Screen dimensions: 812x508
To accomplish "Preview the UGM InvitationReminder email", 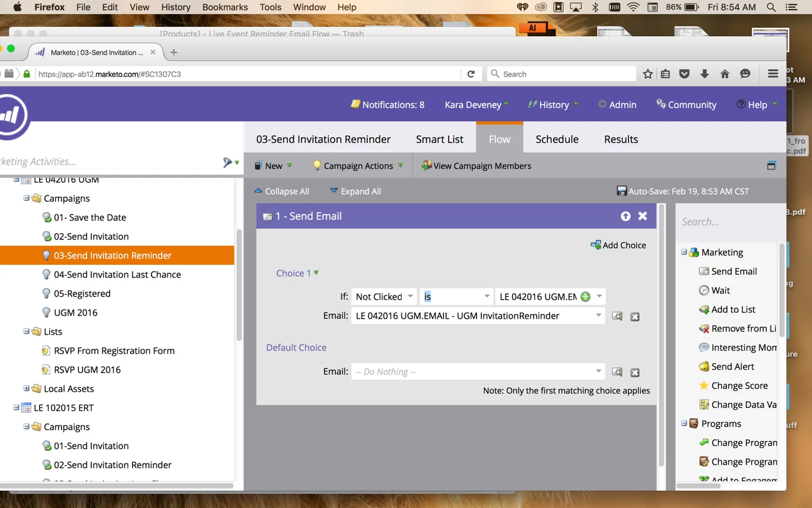I will coord(617,316).
